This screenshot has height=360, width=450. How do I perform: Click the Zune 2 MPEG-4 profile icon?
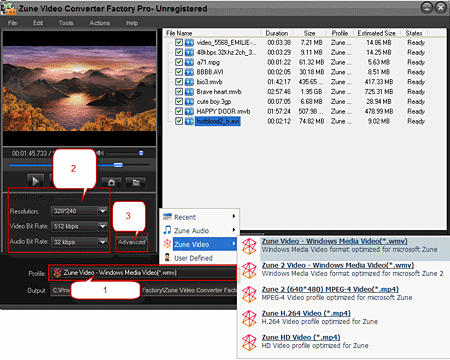[x=249, y=294]
